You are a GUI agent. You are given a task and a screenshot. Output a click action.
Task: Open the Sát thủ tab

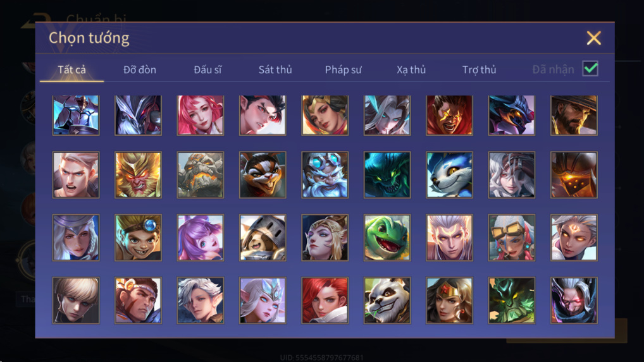coord(275,69)
